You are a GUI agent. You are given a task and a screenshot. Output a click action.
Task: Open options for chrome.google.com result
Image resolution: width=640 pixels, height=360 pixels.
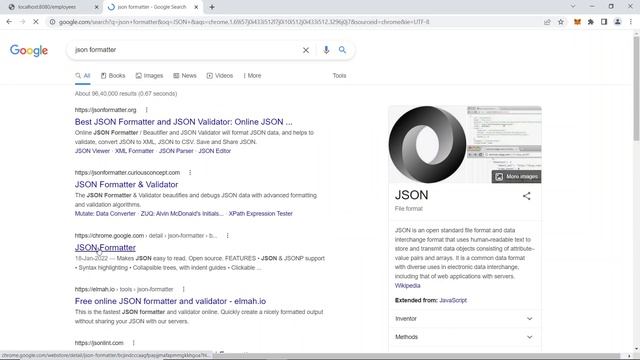[x=227, y=236]
